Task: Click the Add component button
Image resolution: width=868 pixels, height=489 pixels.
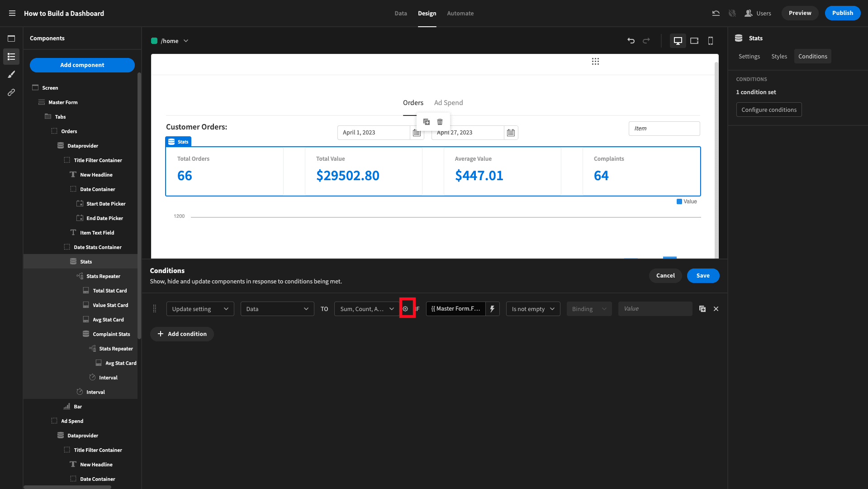Action: click(82, 65)
